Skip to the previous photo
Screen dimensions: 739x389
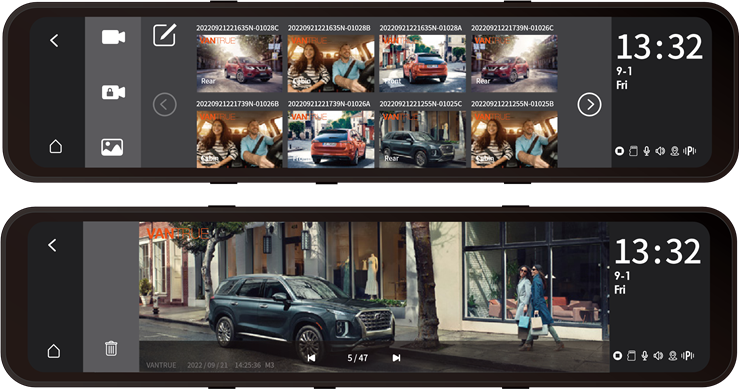311,358
